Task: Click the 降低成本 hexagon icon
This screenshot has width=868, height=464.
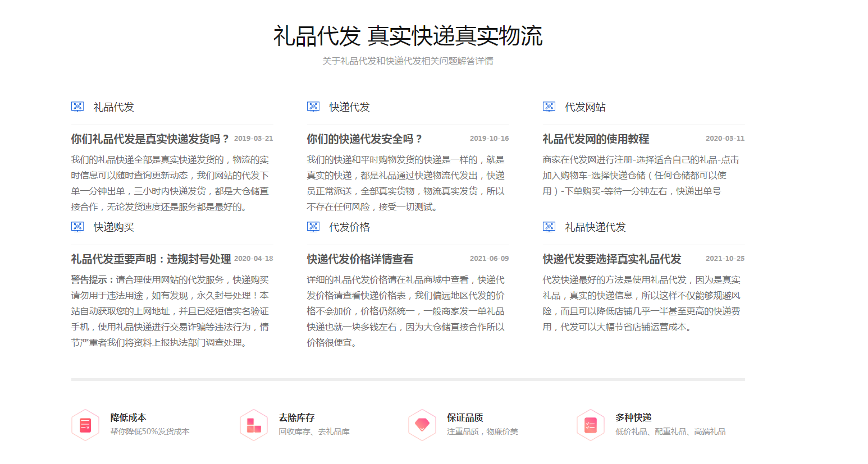Action: (85, 425)
